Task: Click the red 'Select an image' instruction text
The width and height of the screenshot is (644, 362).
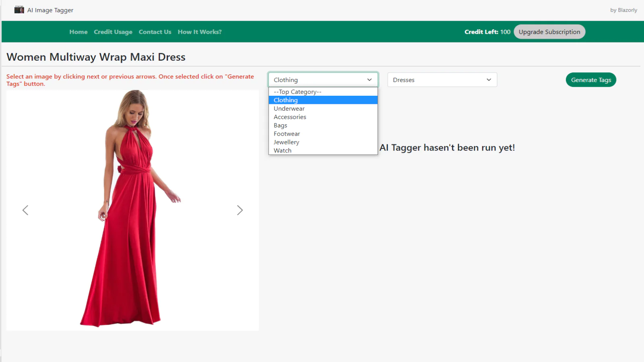Action: coord(130,80)
